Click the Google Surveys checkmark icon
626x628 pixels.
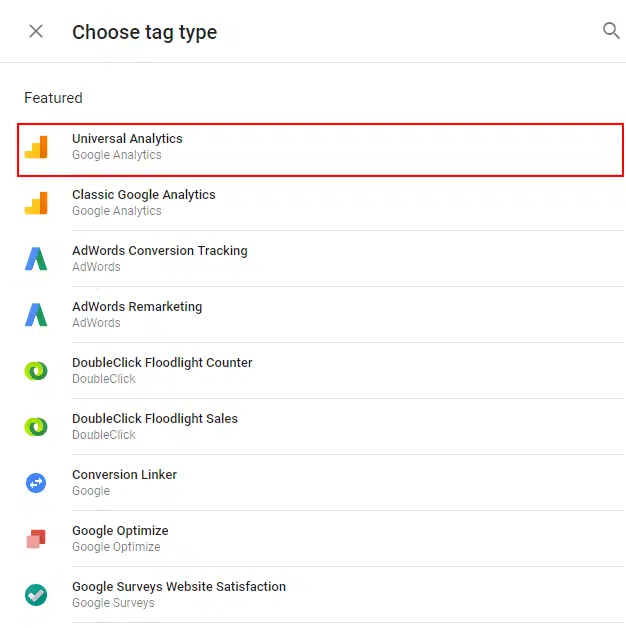(x=36, y=595)
